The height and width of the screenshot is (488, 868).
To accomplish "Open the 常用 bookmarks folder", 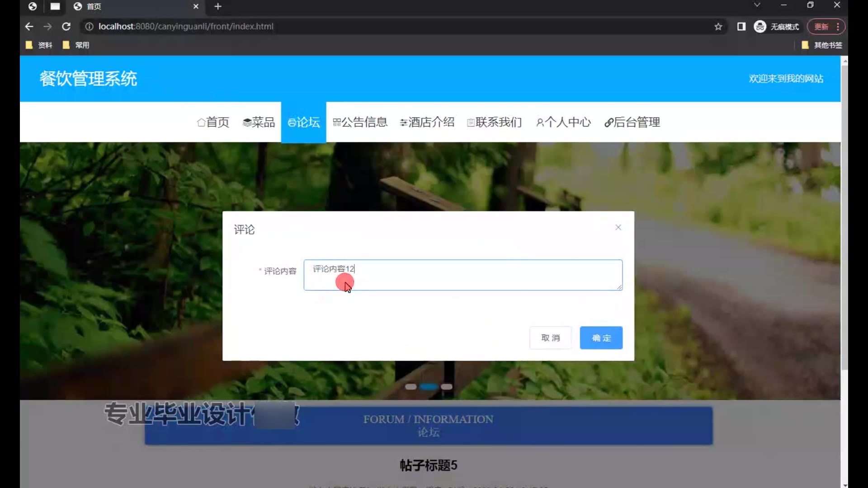I will tap(76, 45).
